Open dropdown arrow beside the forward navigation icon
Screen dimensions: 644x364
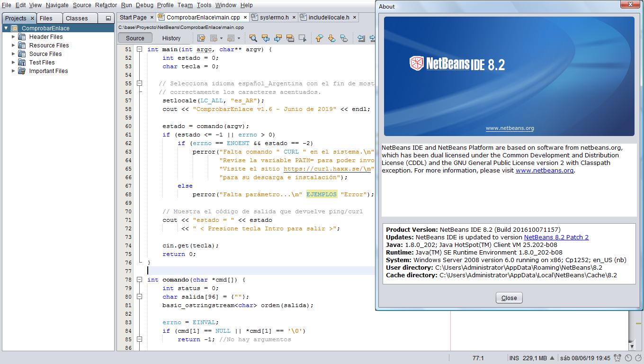point(239,38)
